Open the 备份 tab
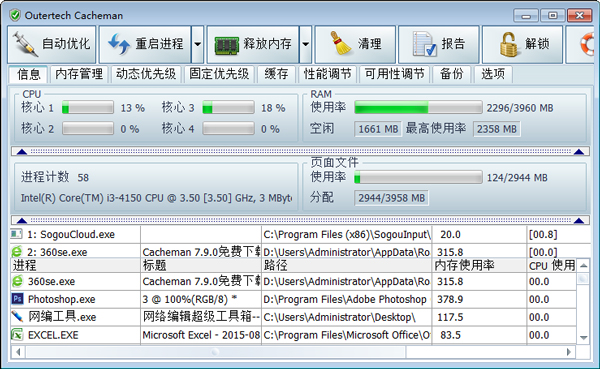Screen dimensions: 600x369 (452, 73)
